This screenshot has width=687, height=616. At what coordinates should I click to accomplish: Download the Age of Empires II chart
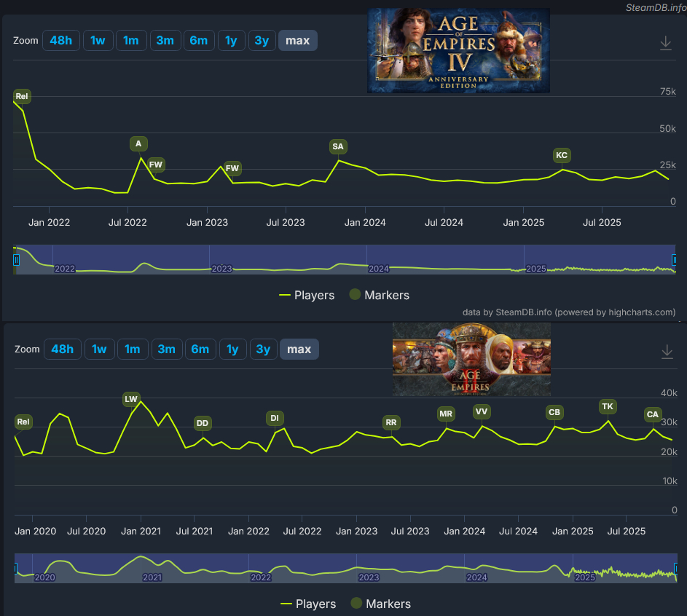(x=667, y=352)
